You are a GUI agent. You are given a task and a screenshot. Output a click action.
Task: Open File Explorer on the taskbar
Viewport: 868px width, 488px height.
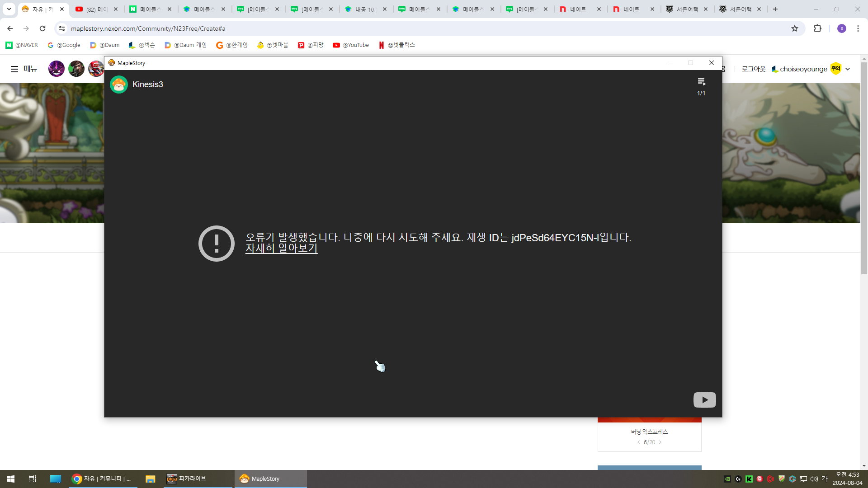pyautogui.click(x=151, y=479)
